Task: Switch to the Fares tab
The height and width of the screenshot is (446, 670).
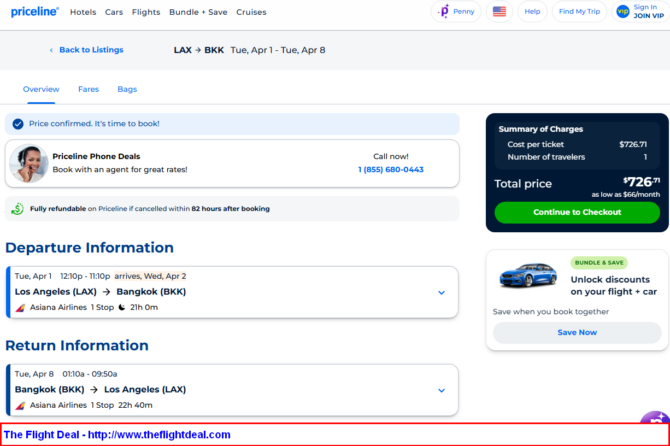Action: tap(88, 89)
